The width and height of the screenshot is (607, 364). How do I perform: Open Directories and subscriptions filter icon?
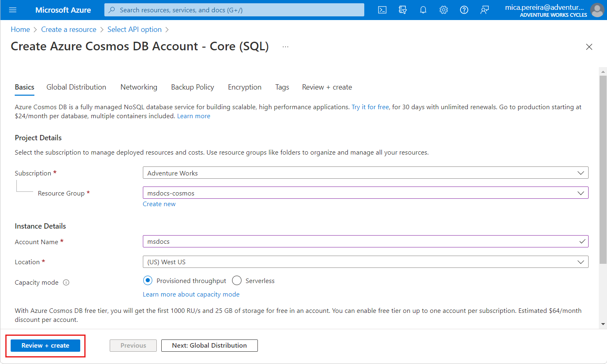coord(402,10)
